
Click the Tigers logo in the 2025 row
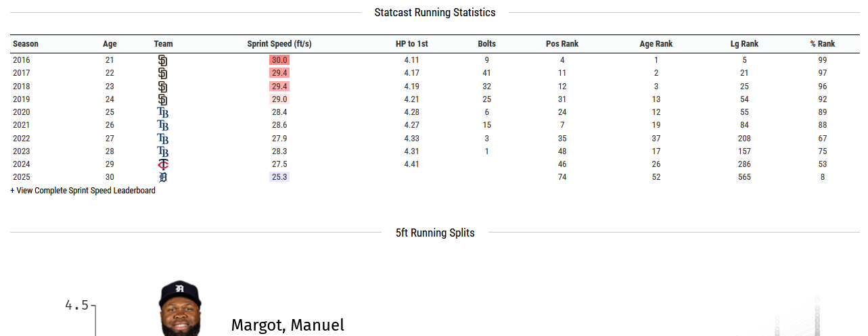tap(162, 177)
